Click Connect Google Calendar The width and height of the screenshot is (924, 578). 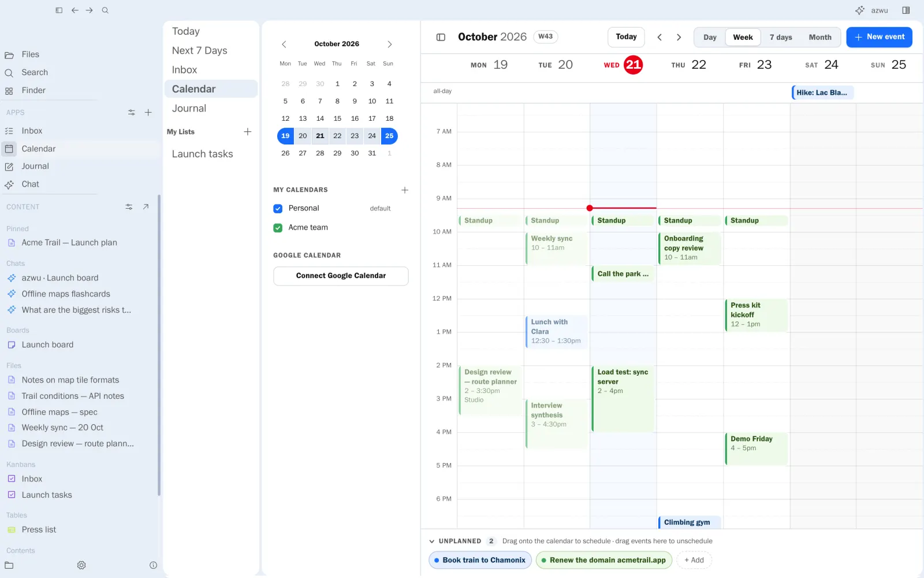341,276
